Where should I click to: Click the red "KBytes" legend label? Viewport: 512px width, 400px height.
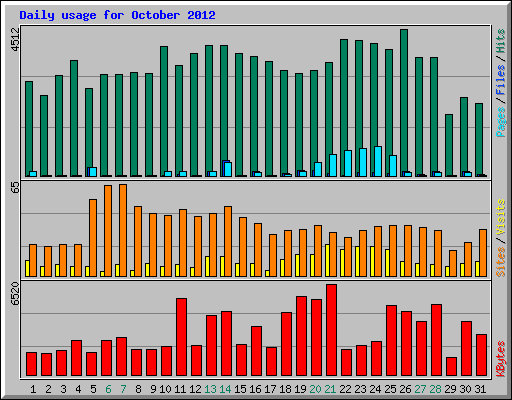point(501,359)
